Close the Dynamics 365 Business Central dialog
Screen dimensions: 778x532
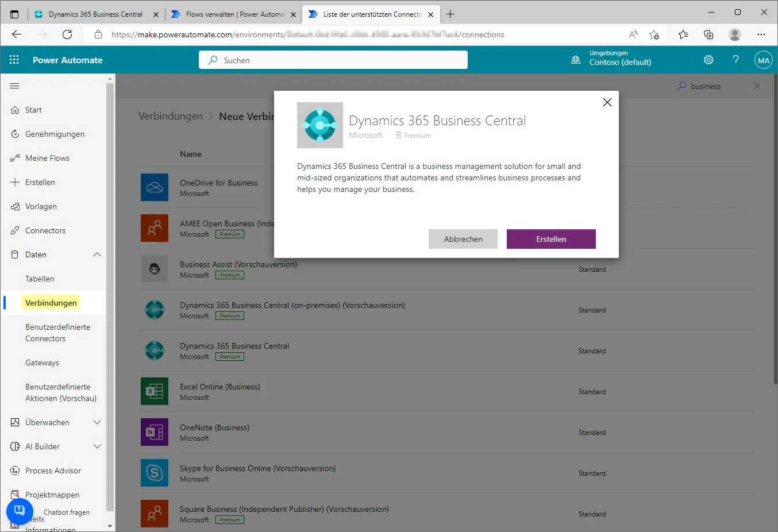607,102
